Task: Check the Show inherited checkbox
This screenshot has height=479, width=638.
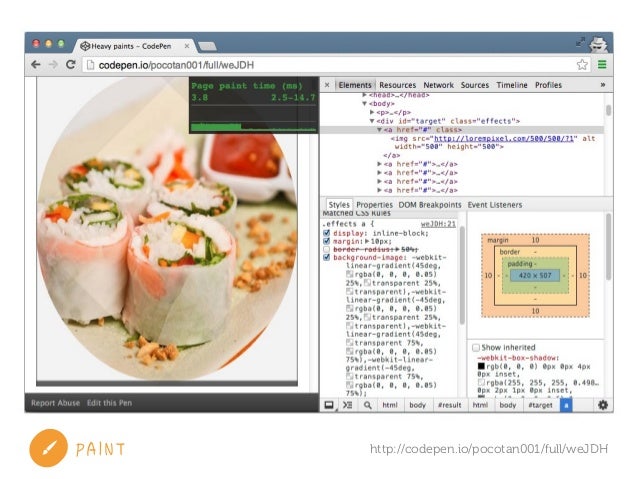Action: pos(476,348)
